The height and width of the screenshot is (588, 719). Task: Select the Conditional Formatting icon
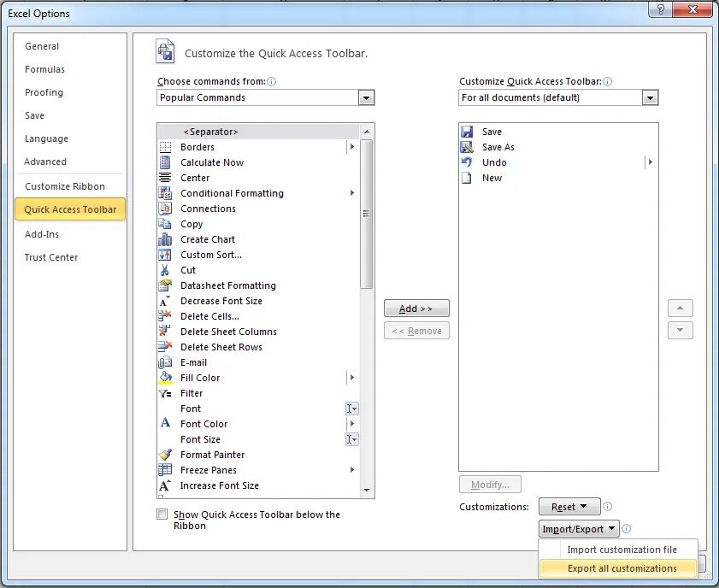[x=165, y=193]
